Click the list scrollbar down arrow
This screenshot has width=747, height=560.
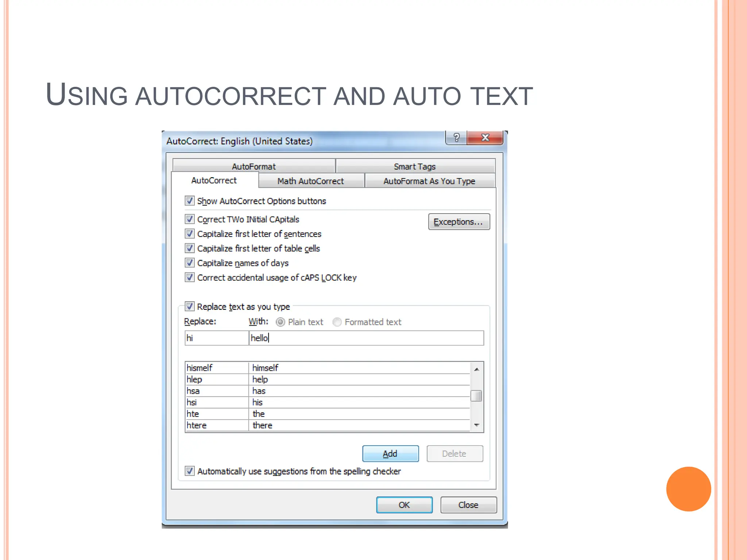click(x=476, y=425)
